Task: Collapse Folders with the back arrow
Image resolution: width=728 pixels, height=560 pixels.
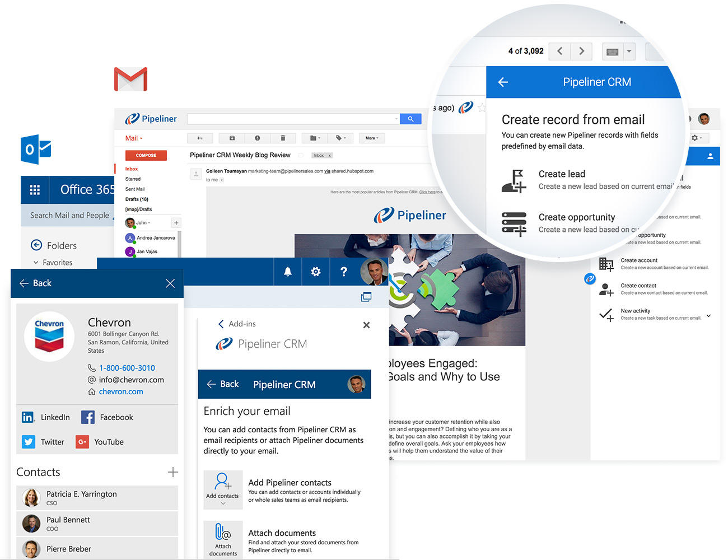Action: [x=36, y=245]
